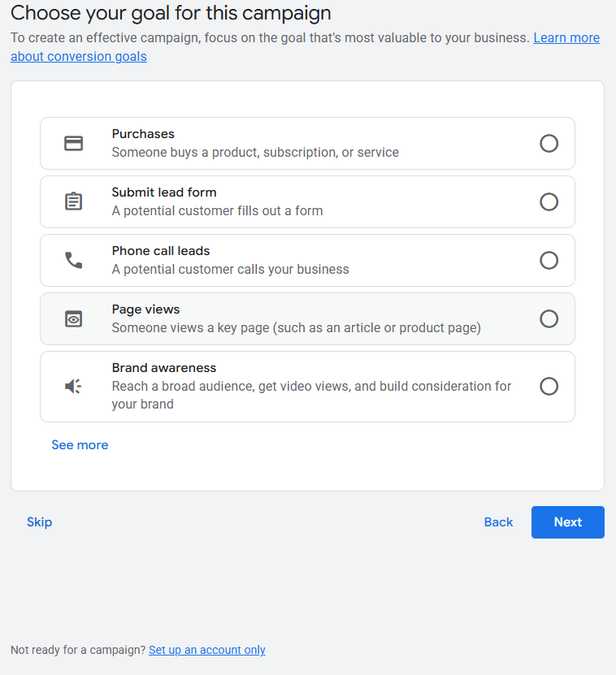Screen dimensions: 616x675
Task: Enable the Phone call leads radio option
Action: [549, 260]
